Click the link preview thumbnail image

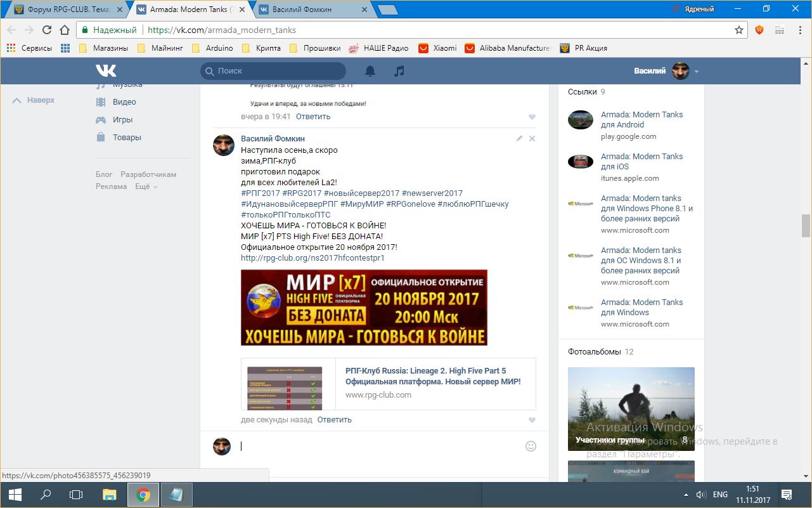pos(285,388)
